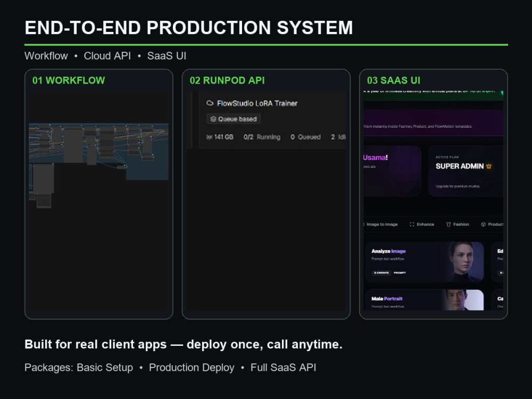Screen dimensions: 532x399
Task: Open the Image to Image tab
Action: pos(381,225)
